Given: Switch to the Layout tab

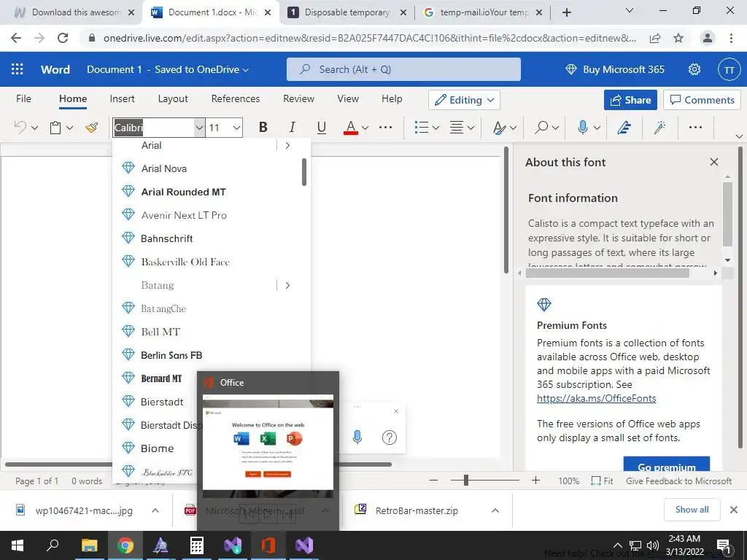Looking at the screenshot, I should pyautogui.click(x=173, y=98).
